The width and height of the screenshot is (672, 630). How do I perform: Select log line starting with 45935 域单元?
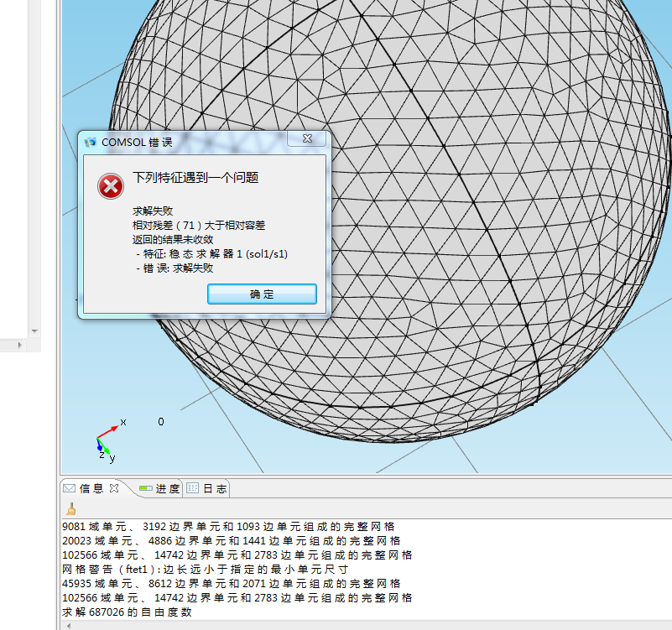point(232,583)
